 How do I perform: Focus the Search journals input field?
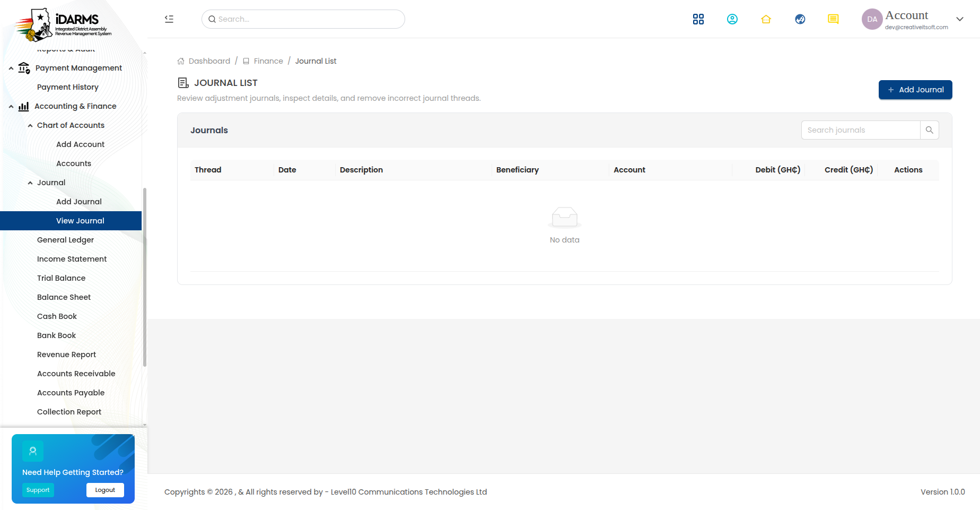861,130
